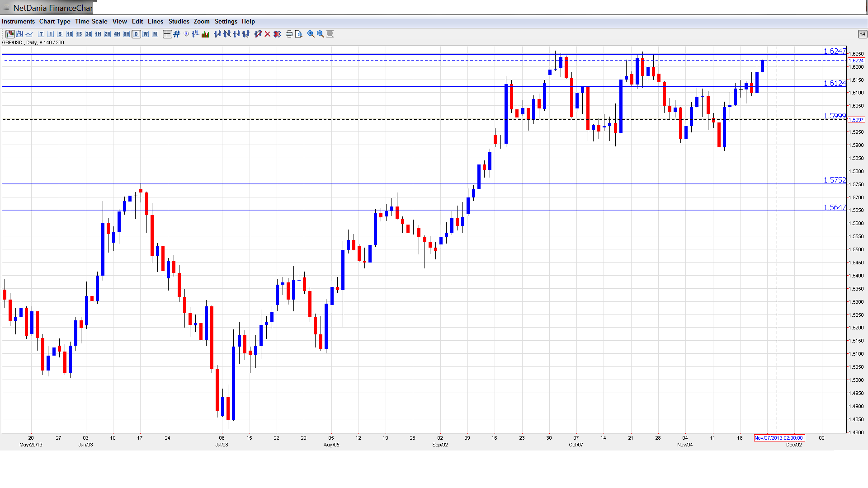Open the Settings menu
Image resolution: width=868 pixels, height=488 pixels.
pos(226,21)
